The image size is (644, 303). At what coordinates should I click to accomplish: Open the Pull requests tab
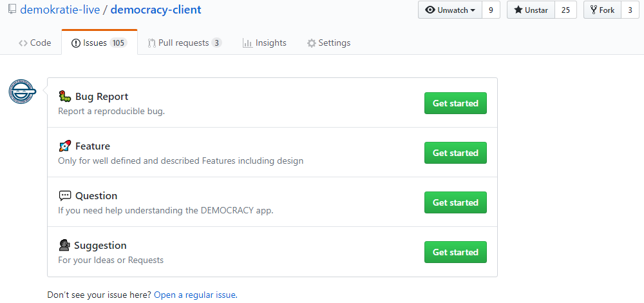[x=184, y=43]
